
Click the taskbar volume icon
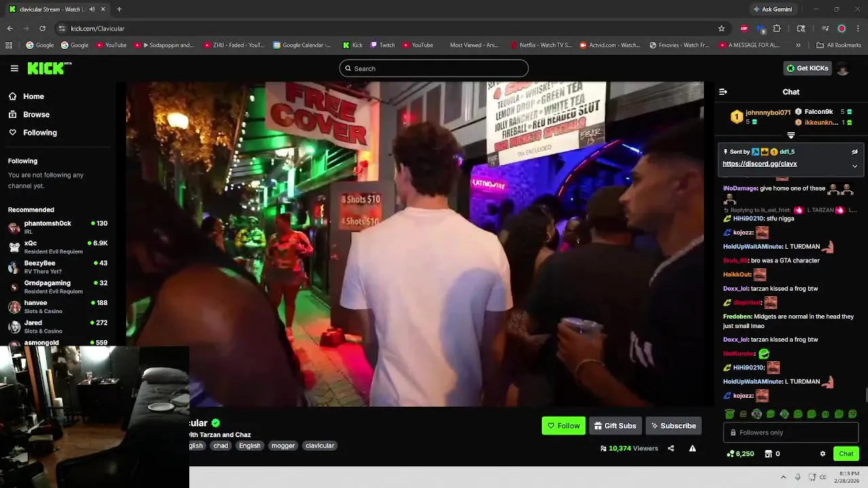[x=823, y=477]
